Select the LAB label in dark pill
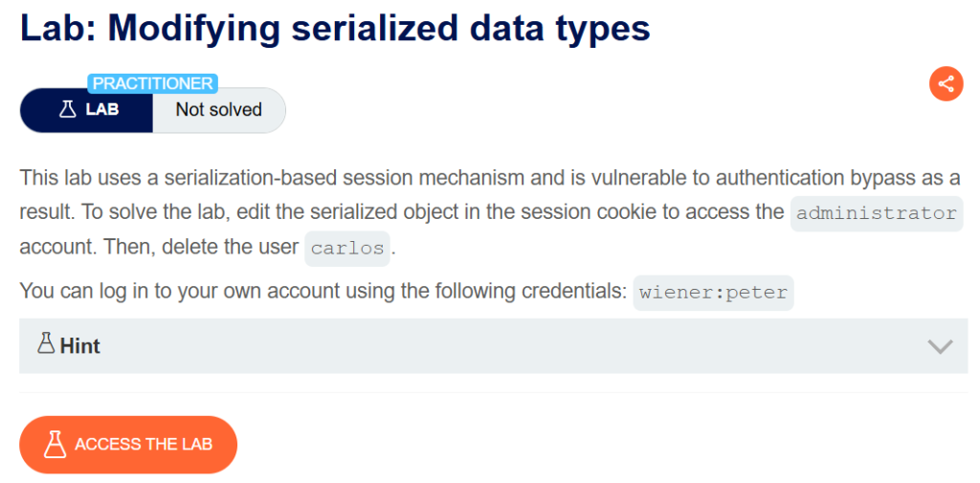 coord(101,110)
